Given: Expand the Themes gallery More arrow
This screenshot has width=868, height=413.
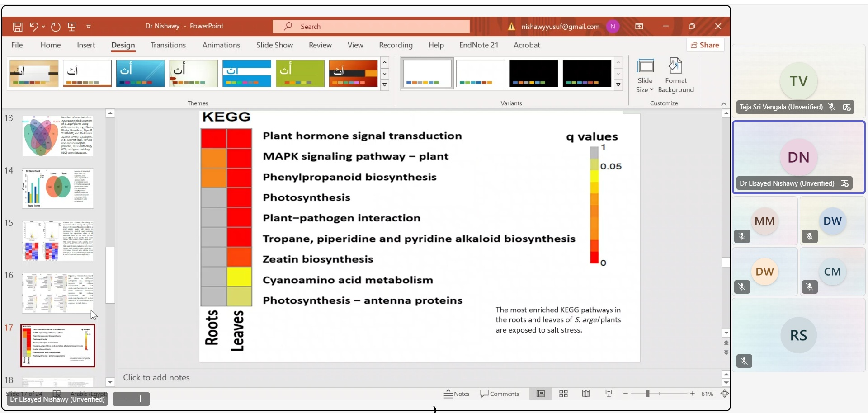Looking at the screenshot, I should [x=385, y=85].
